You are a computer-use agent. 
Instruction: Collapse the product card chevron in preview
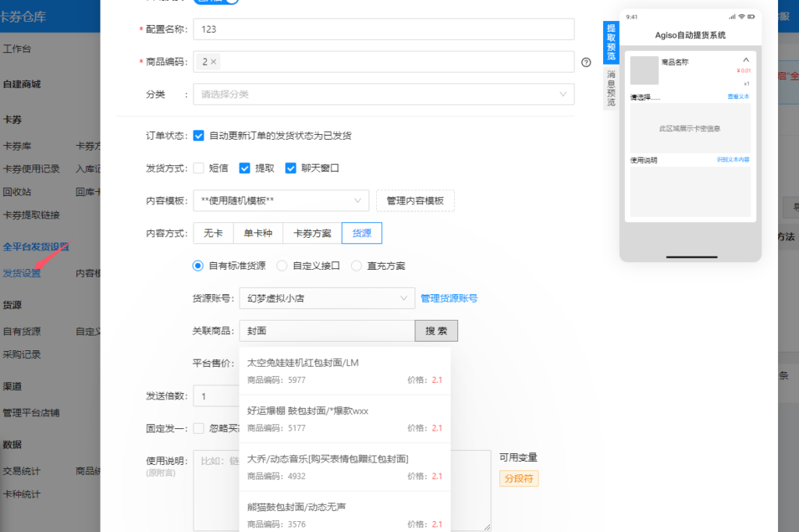tap(745, 60)
